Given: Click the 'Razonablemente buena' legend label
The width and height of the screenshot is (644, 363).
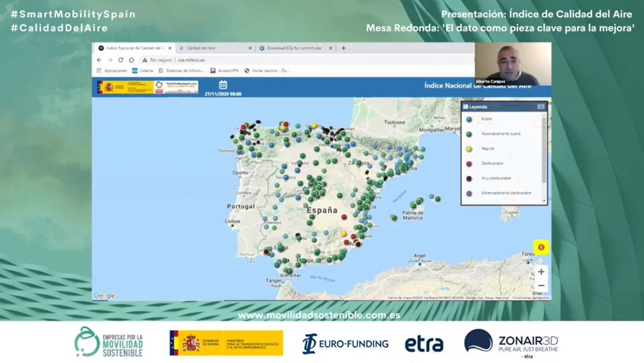Looking at the screenshot, I should coord(501,134).
